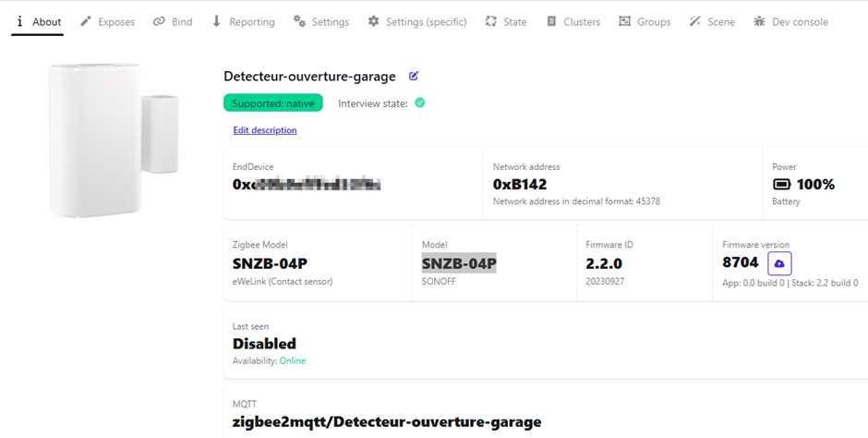Click the firmware update cloud icon

[x=779, y=263]
